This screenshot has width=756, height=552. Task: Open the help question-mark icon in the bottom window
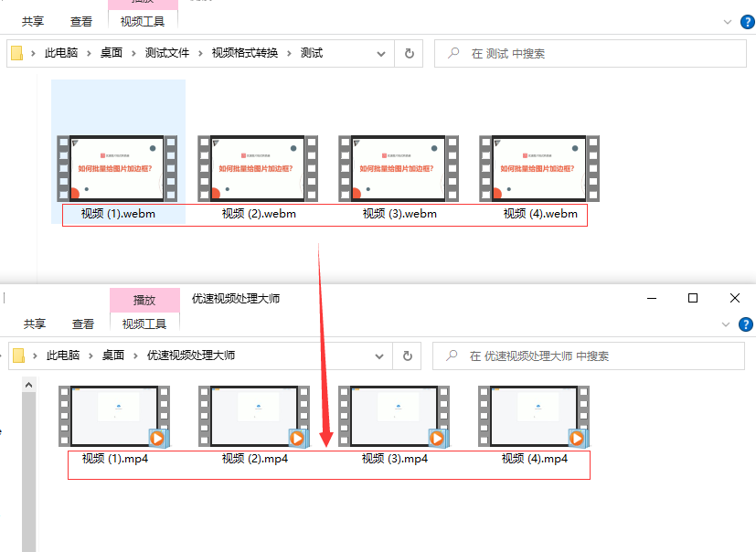[x=748, y=324]
